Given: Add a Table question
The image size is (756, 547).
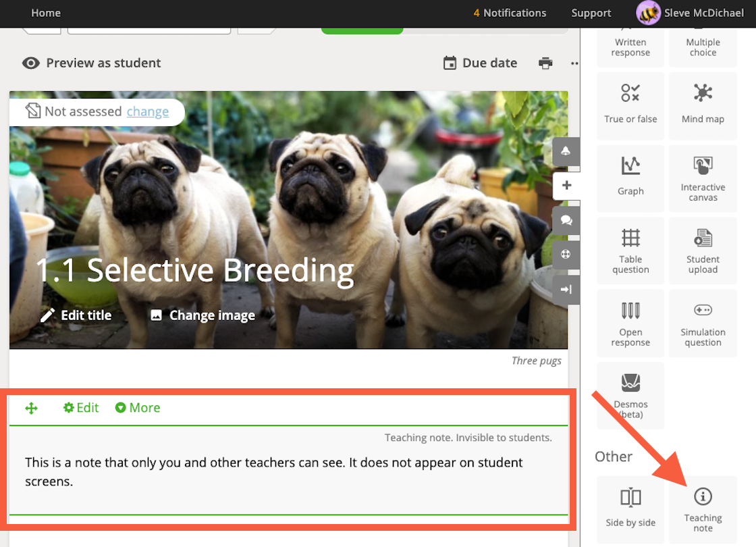Looking at the screenshot, I should pos(630,251).
